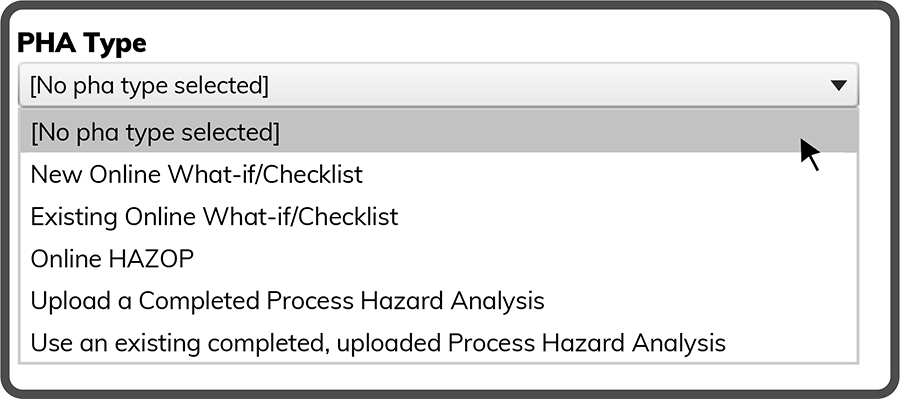
Task: Click the PHA Type field label
Action: click(82, 43)
